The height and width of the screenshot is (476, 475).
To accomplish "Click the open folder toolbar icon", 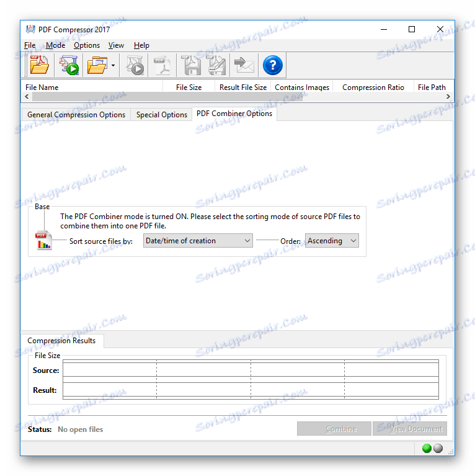I will tap(97, 65).
